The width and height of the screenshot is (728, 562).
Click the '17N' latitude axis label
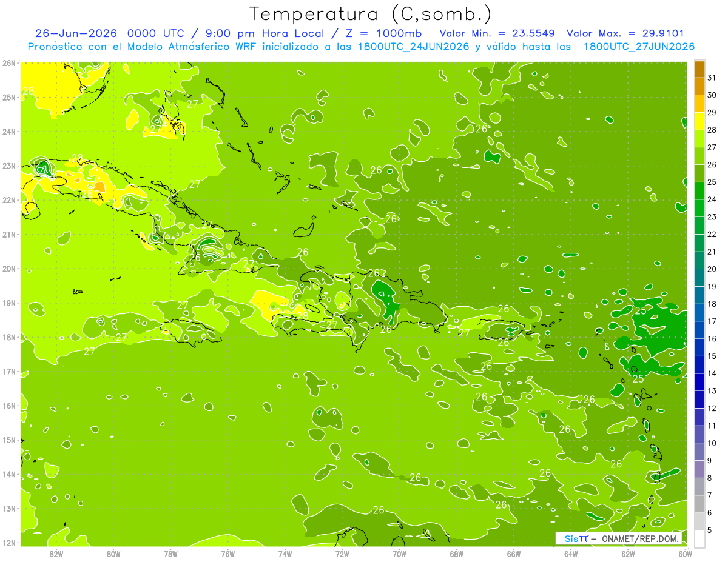click(9, 371)
